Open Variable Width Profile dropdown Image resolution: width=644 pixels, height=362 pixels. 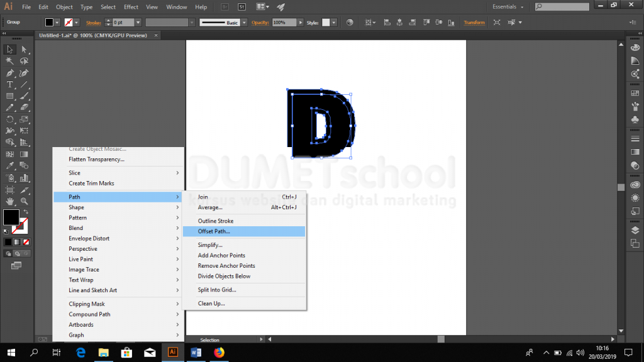click(x=192, y=23)
